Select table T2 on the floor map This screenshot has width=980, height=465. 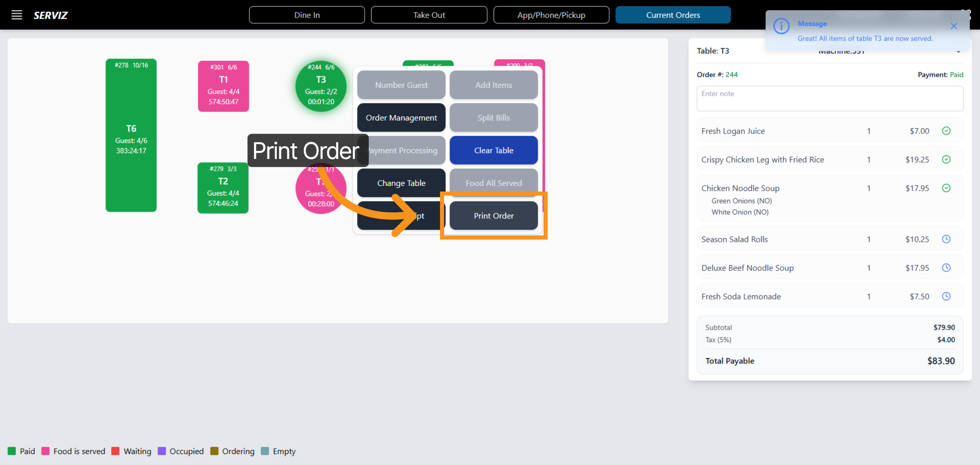[223, 188]
